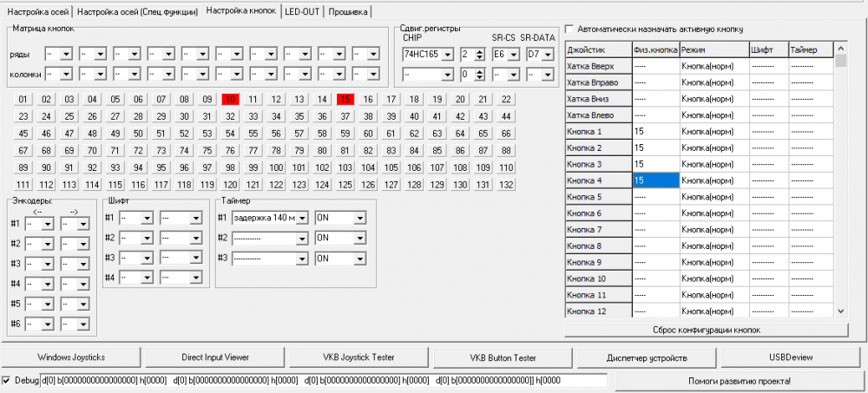The height and width of the screenshot is (393, 868).
Task: Toggle the Debug checkbox
Action: [7, 381]
